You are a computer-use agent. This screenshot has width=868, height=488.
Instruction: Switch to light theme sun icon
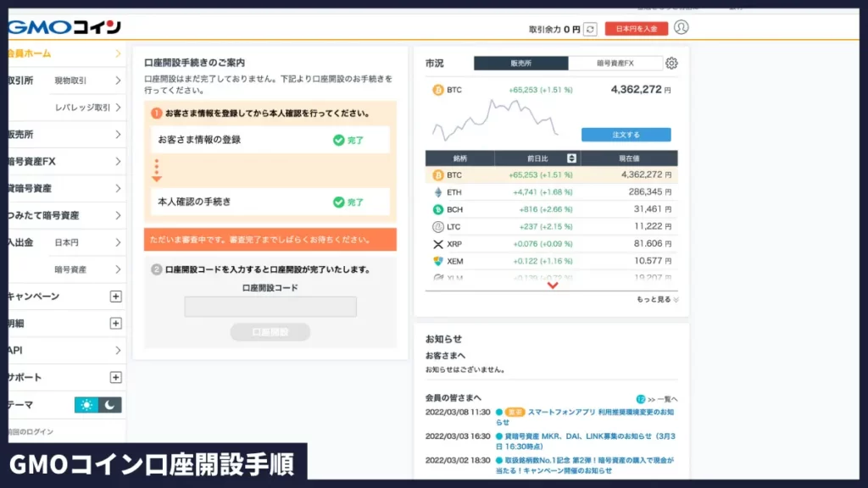click(86, 405)
